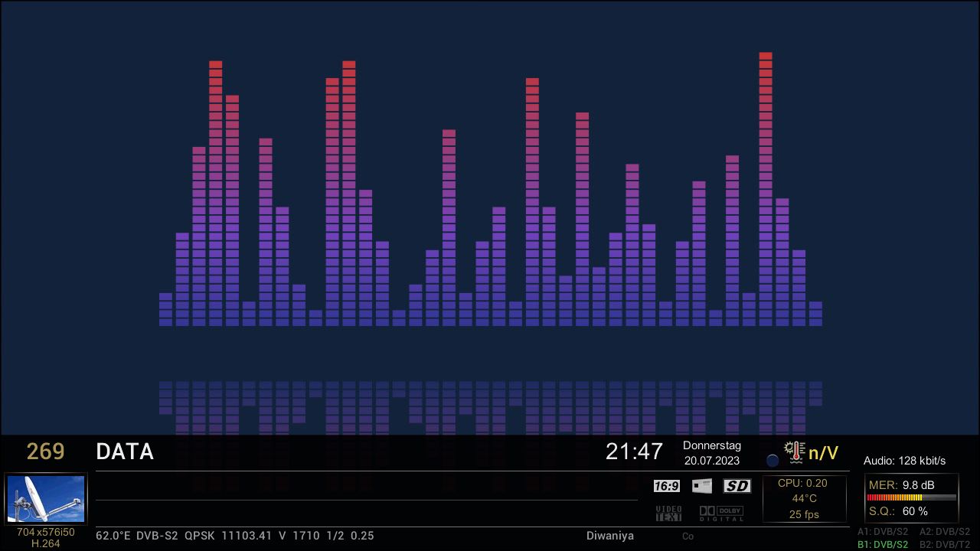Image resolution: width=980 pixels, height=551 pixels.
Task: Click the weekday Donnerstag
Action: point(712,445)
